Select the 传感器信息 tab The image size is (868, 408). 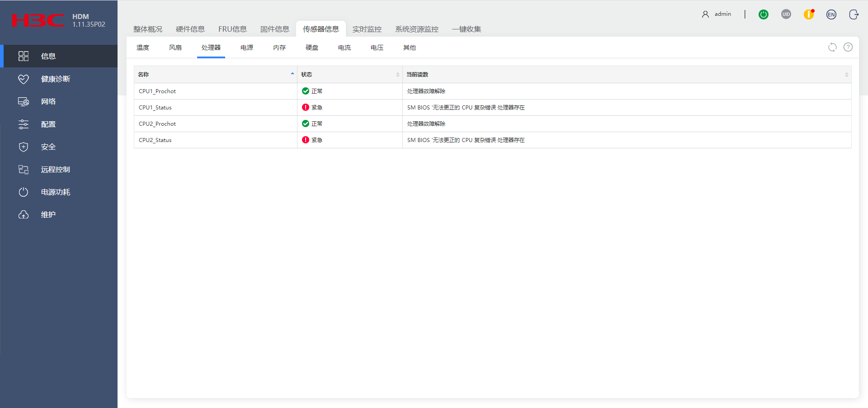click(321, 29)
